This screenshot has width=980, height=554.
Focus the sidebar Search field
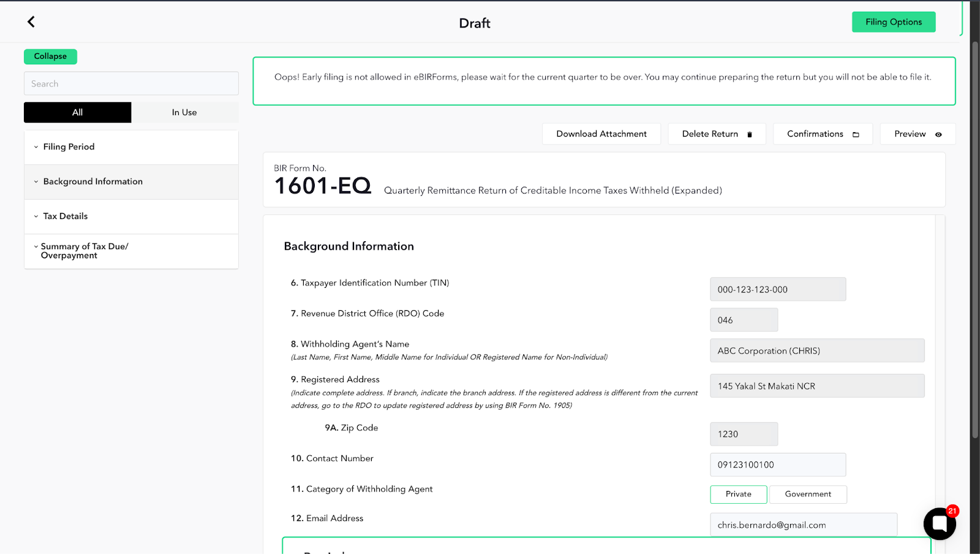[x=131, y=84]
